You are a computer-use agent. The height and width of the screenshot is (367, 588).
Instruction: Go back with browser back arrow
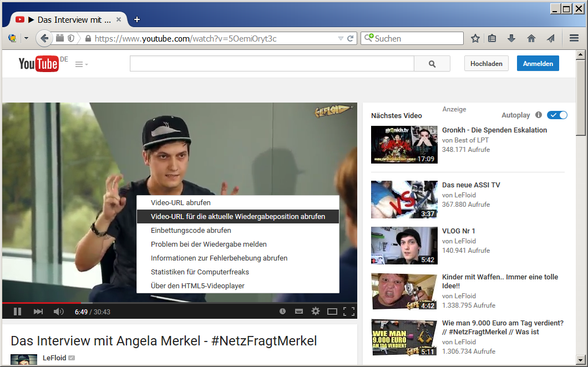pos(44,38)
